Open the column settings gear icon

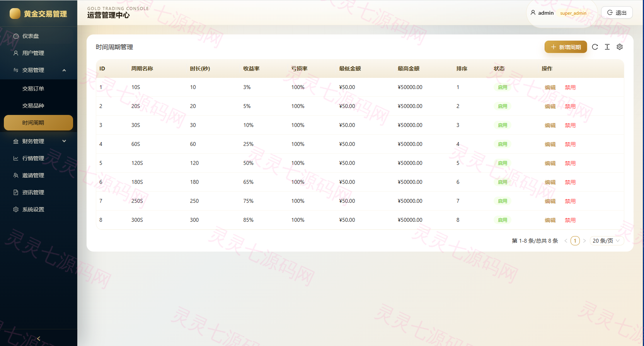point(620,47)
